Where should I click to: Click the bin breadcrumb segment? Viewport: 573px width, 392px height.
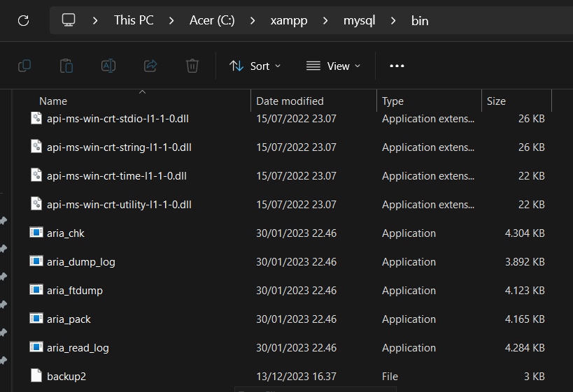[420, 21]
